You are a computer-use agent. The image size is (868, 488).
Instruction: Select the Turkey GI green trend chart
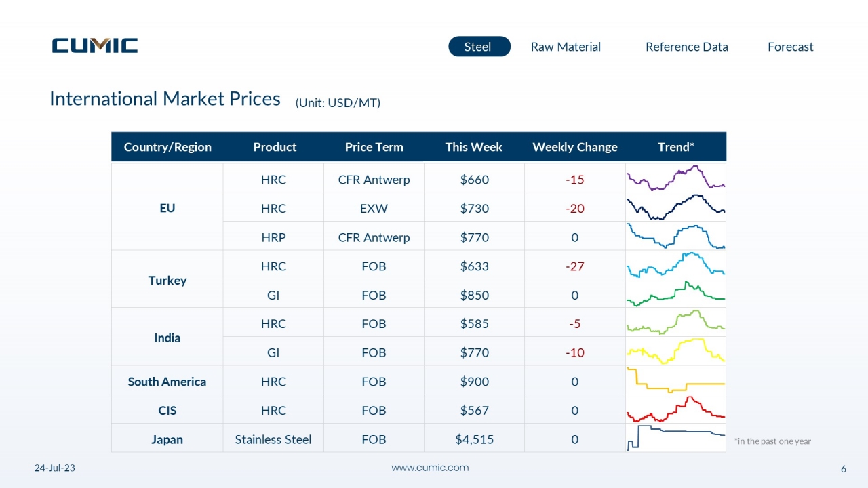[676, 294]
